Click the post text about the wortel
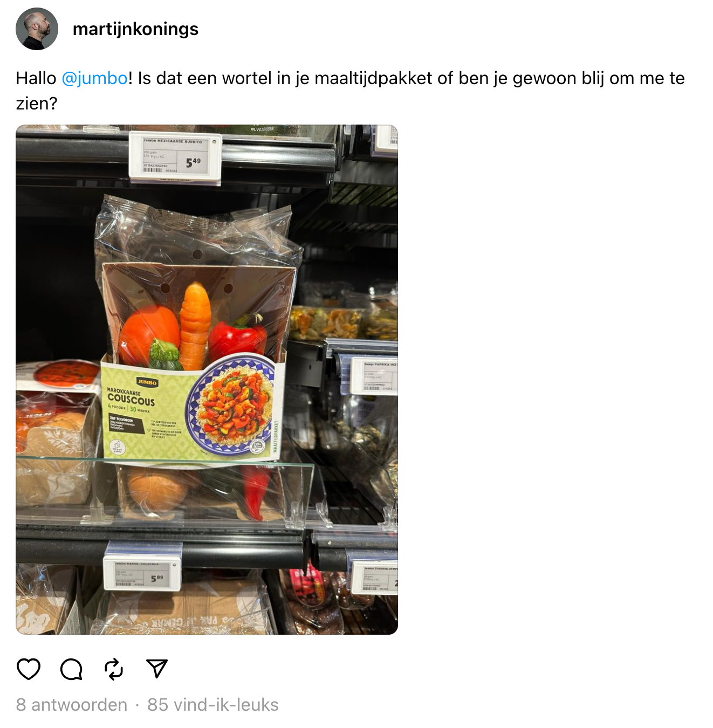 pos(350,91)
